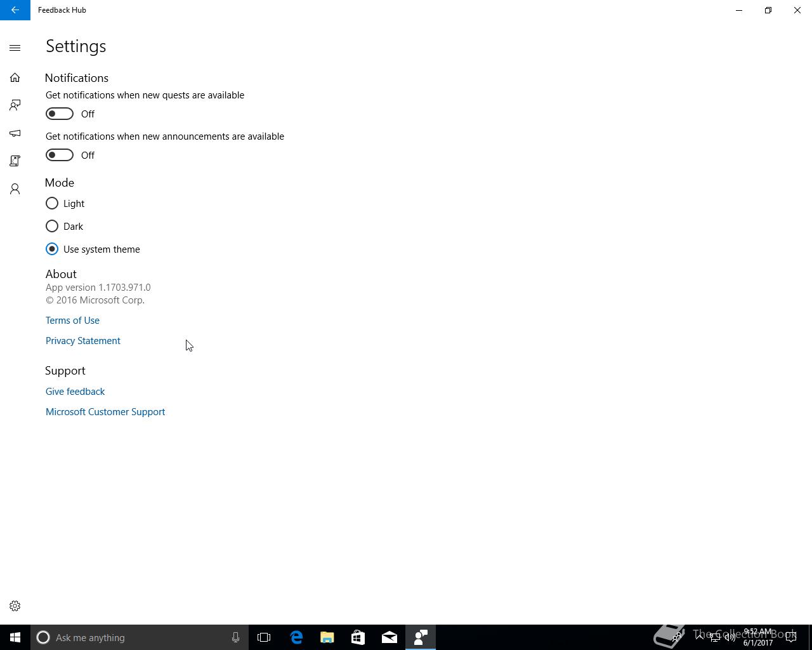Show hidden system tray icons

coord(700,637)
